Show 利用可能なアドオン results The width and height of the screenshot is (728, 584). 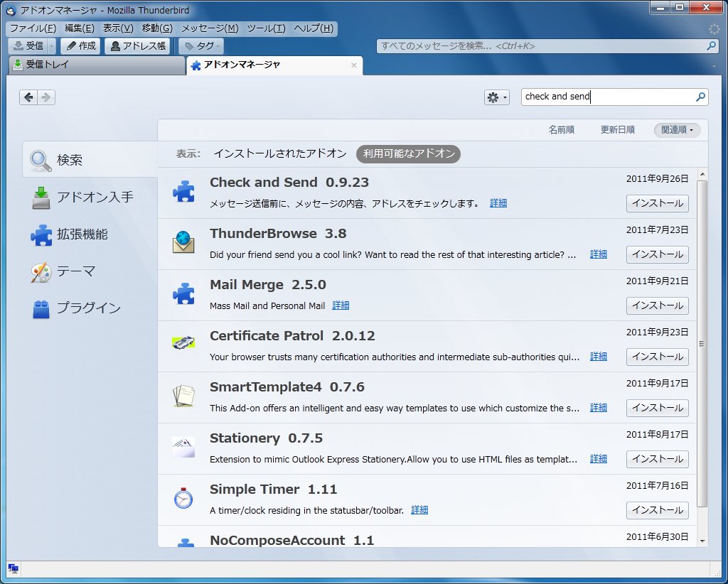click(x=409, y=153)
